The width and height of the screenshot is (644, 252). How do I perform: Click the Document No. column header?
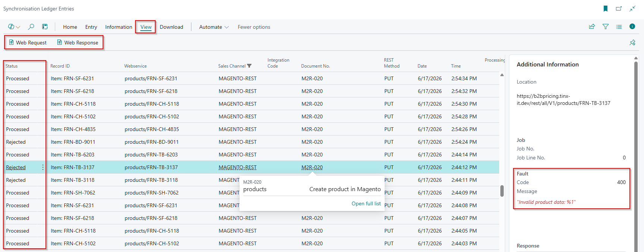tap(315, 66)
